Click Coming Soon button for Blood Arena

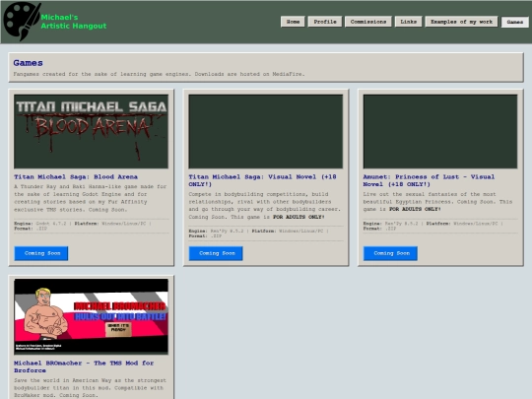(41, 253)
